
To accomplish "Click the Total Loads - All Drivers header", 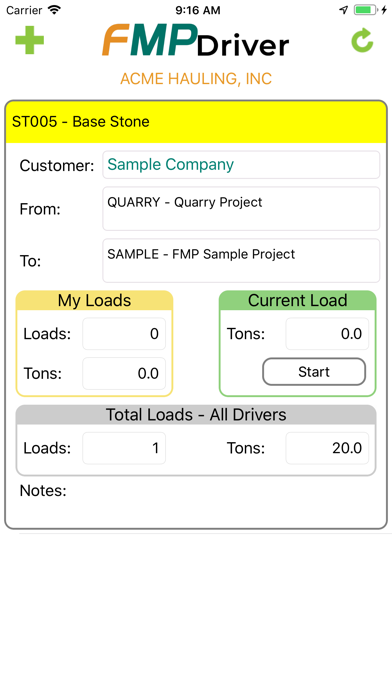I will click(x=196, y=415).
